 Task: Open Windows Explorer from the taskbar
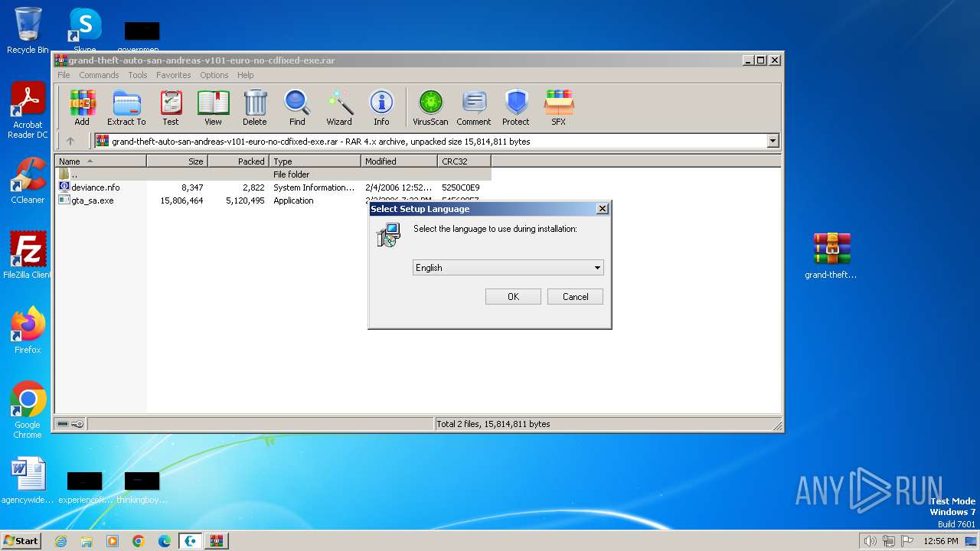point(87,541)
